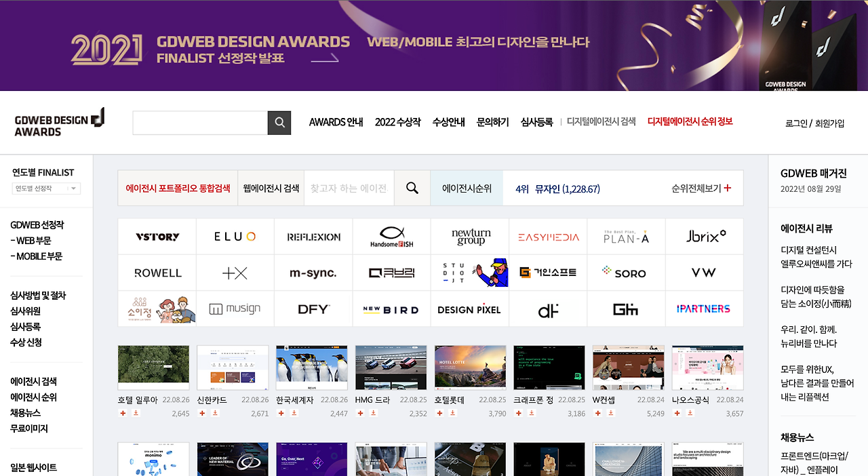Viewport: 868px width, 476px height.
Task: Open the musign agency logo
Action: click(x=235, y=309)
